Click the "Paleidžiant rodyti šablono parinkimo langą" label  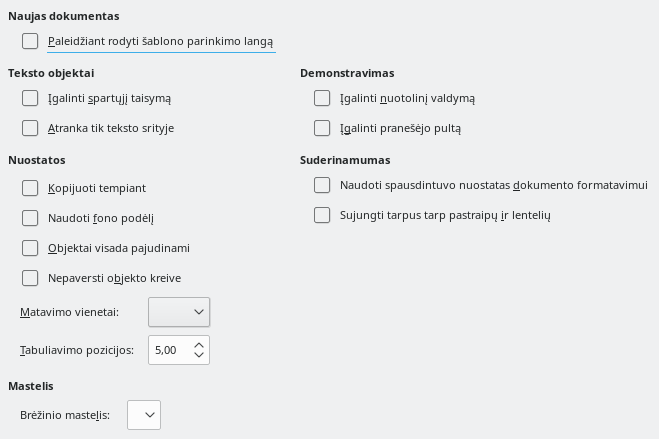point(160,42)
